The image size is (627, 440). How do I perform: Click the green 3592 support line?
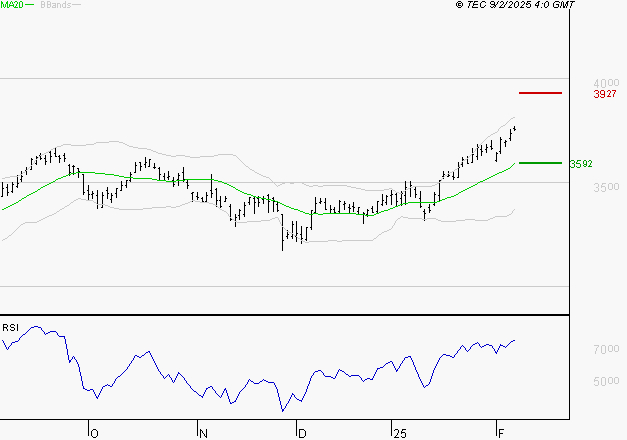point(541,162)
